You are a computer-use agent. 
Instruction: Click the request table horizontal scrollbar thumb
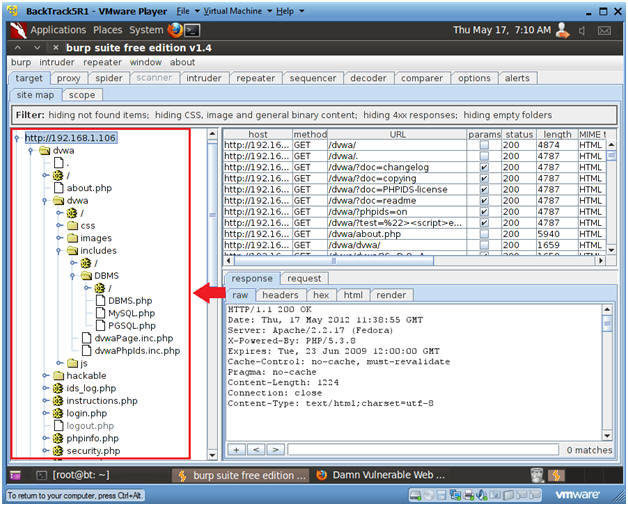click(334, 261)
